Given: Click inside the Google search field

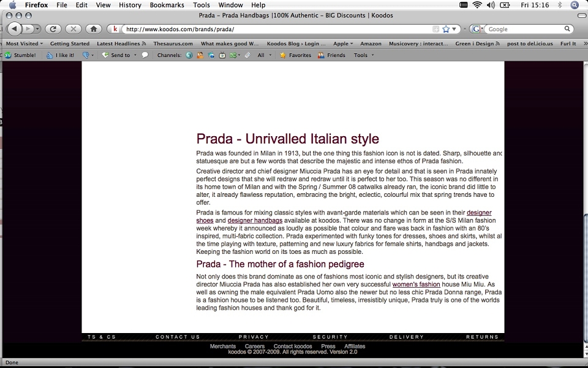Looking at the screenshot, I should 525,29.
